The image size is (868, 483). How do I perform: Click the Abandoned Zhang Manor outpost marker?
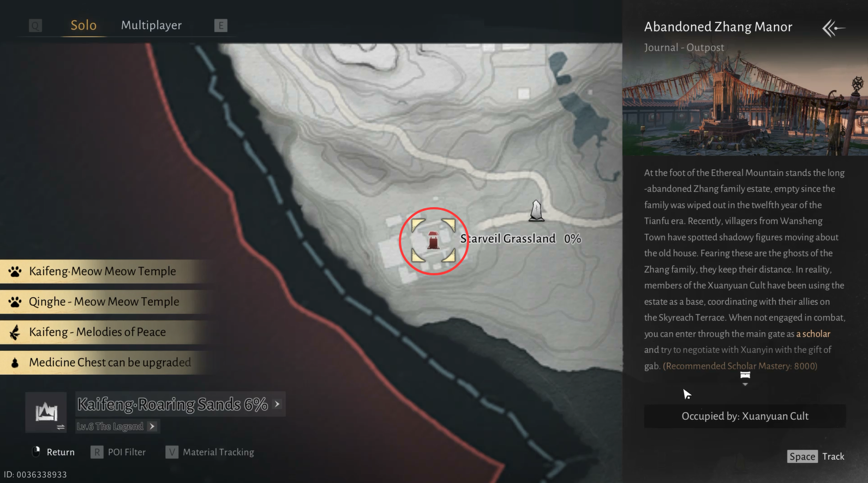[x=433, y=240]
